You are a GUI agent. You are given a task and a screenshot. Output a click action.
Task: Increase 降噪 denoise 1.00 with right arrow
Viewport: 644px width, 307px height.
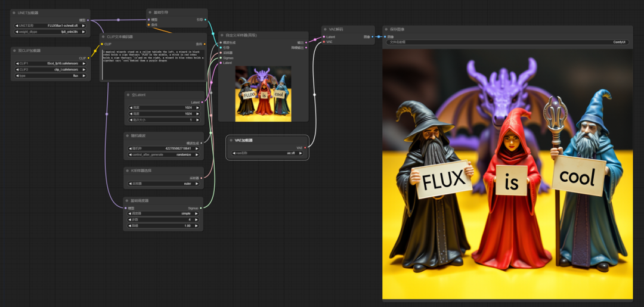pyautogui.click(x=196, y=226)
